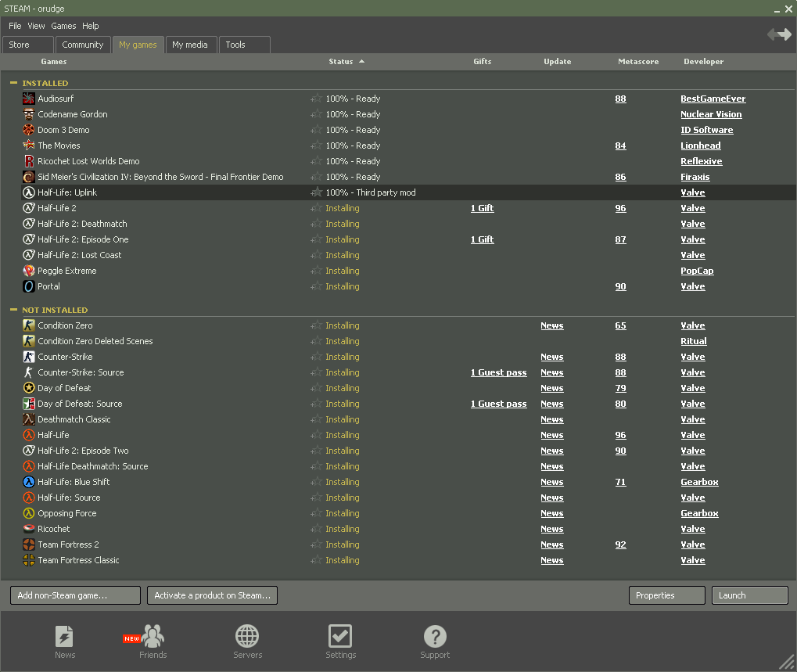
Task: Toggle favorite star for Audiosurf
Action: click(x=316, y=99)
